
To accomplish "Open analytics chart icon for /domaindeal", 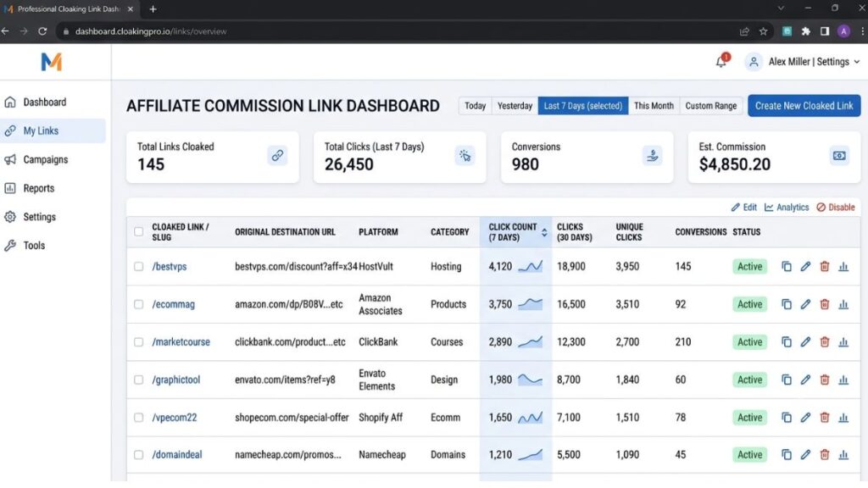I will (843, 455).
